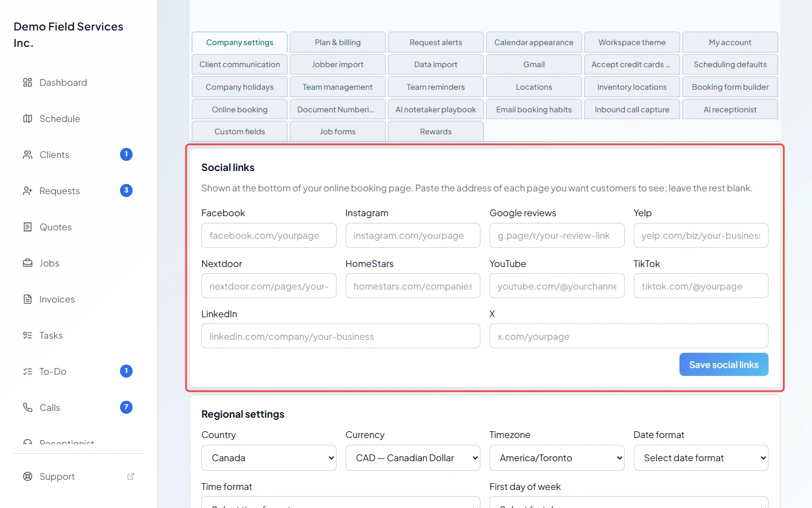
Task: Click the Support lifebuoy icon
Action: pyautogui.click(x=28, y=476)
